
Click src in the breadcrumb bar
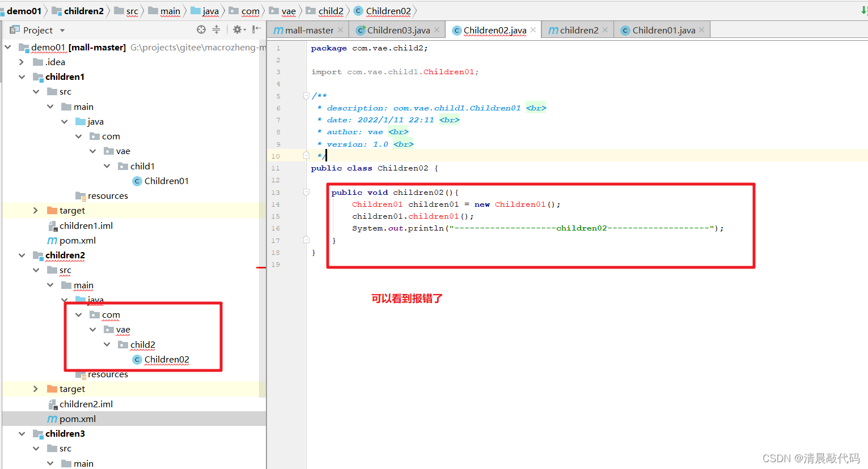click(132, 11)
